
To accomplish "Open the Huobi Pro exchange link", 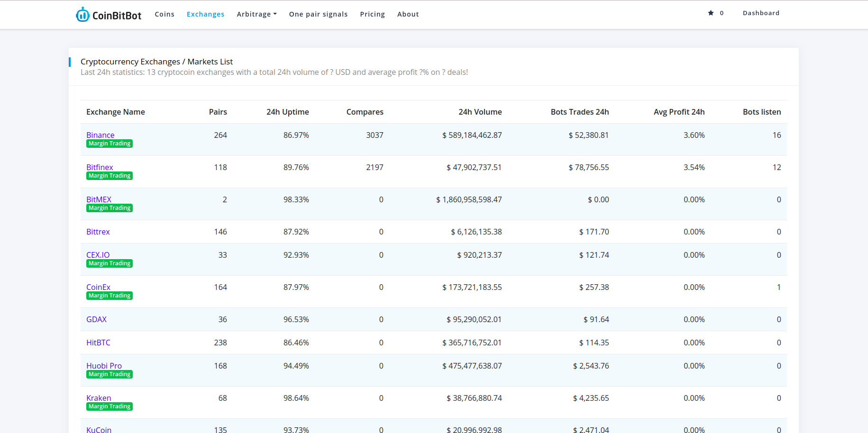I will click(x=104, y=366).
